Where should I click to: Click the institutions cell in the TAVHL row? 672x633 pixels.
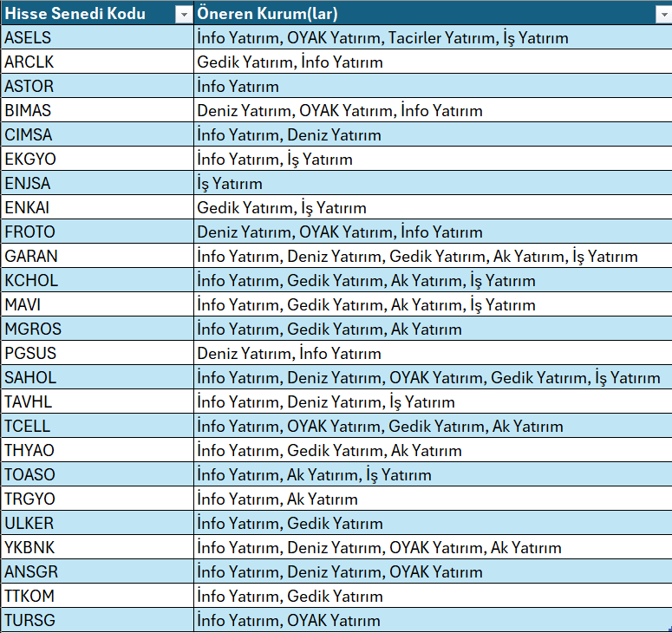tap(433, 401)
